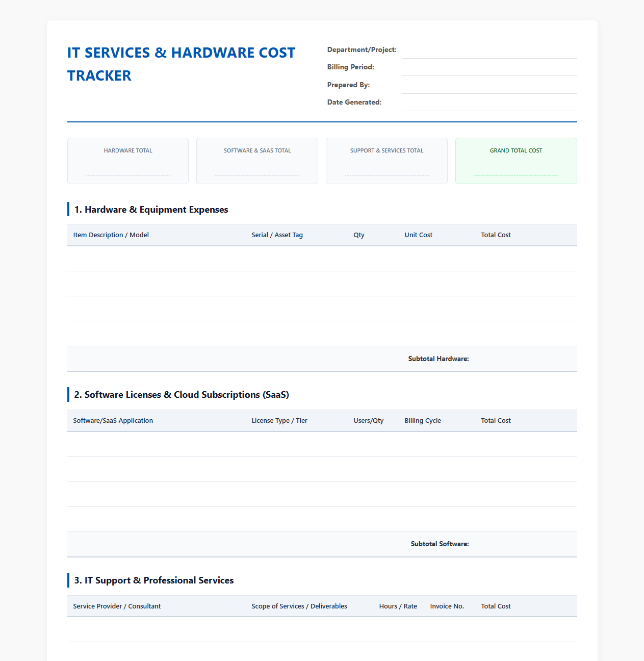Click the Prepared By label
The image size is (644, 661).
click(348, 85)
